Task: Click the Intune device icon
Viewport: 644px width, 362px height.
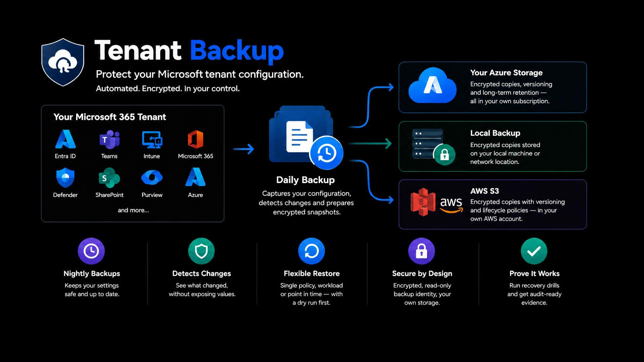Action: 152,140
